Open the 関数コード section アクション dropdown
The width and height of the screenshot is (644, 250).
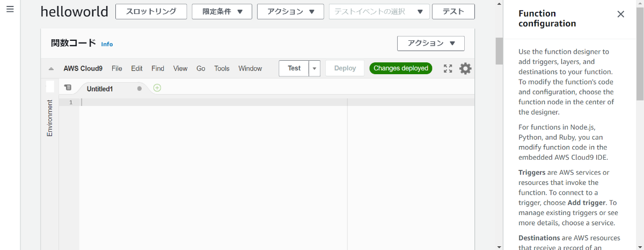[x=431, y=44]
